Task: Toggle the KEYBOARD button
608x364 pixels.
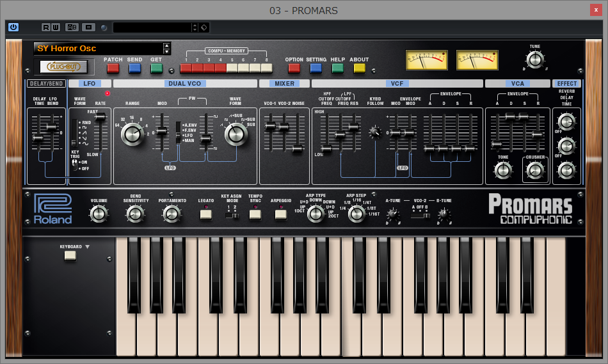Action: 70,255
